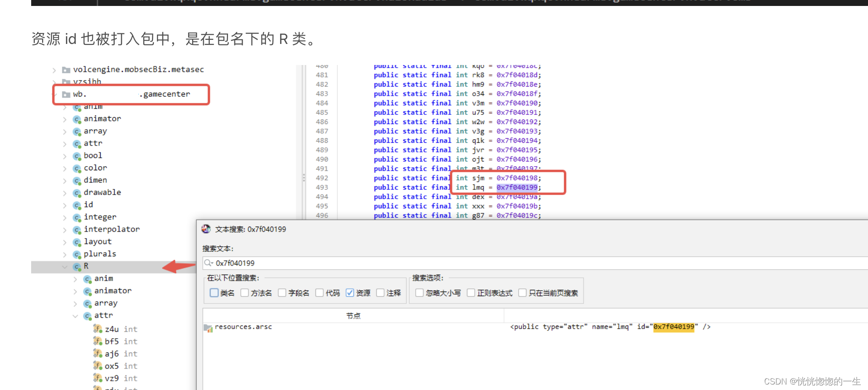Click the inner animator class icon under R

tap(87, 291)
